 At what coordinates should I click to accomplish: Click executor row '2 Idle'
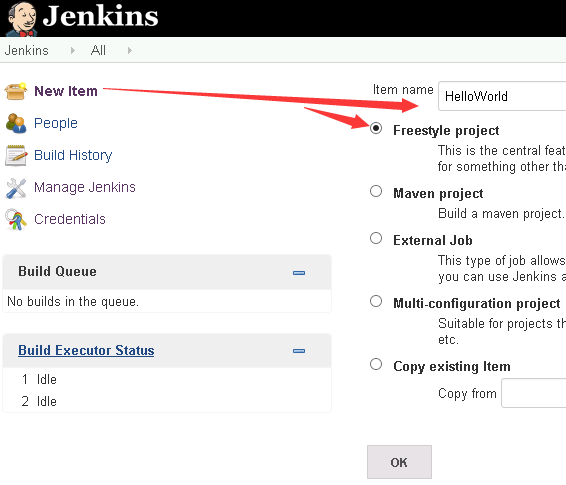click(x=39, y=401)
